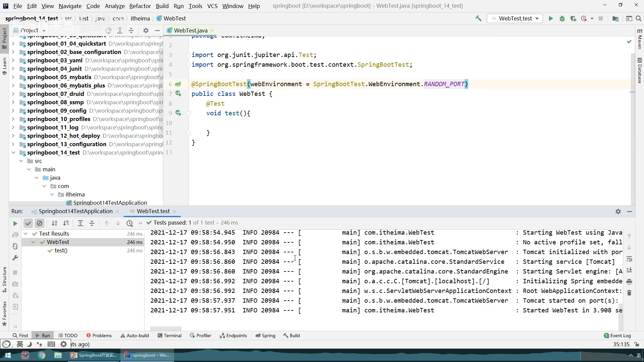644x362 pixels.
Task: Open Search Everywhere magnifier icon
Action: [x=639, y=18]
